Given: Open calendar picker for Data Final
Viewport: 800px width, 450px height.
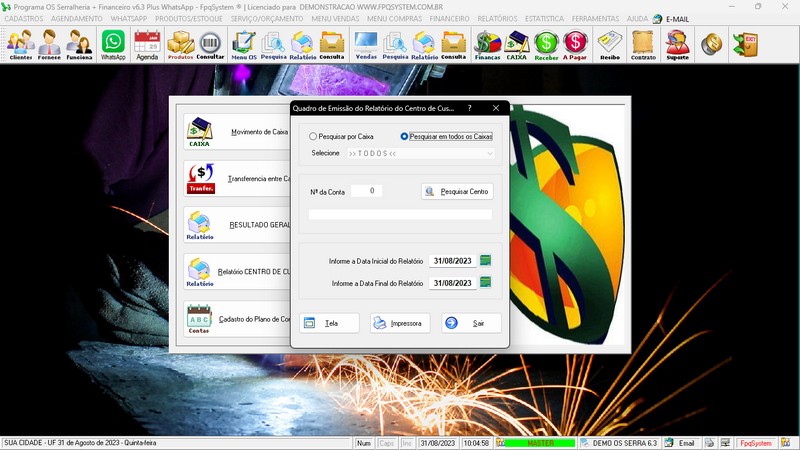Looking at the screenshot, I should tap(486, 283).
